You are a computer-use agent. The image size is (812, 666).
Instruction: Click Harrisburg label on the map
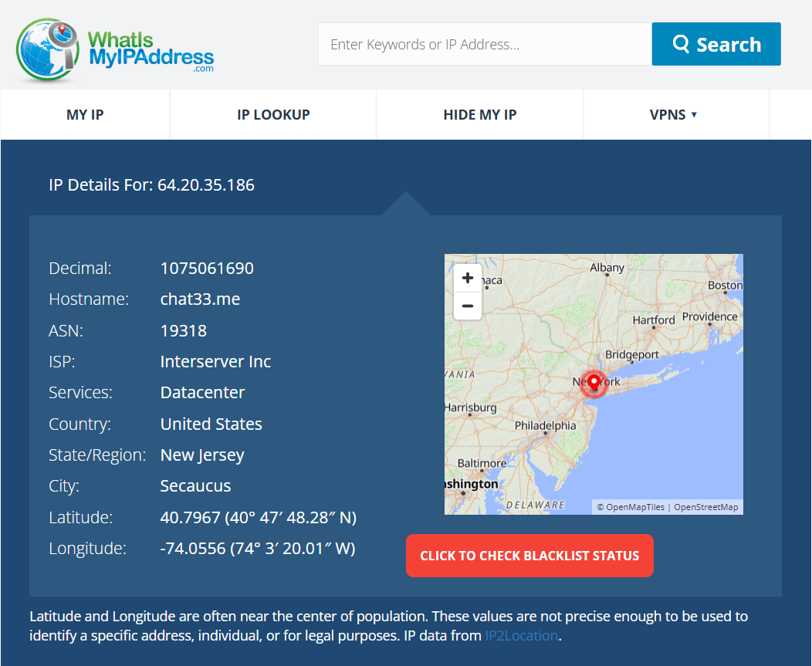[x=471, y=407]
